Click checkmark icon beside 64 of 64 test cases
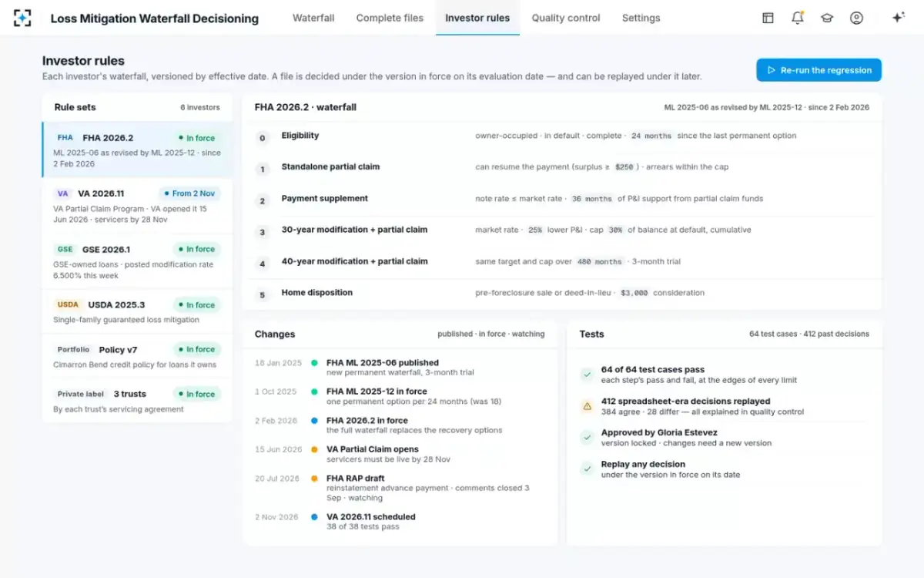 [x=587, y=375]
